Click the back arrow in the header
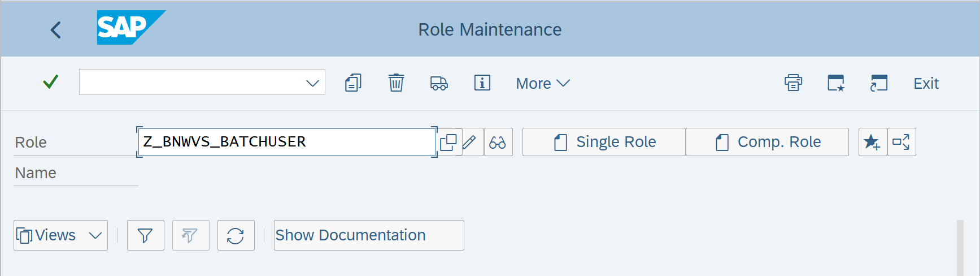This screenshot has width=980, height=276. [55, 30]
